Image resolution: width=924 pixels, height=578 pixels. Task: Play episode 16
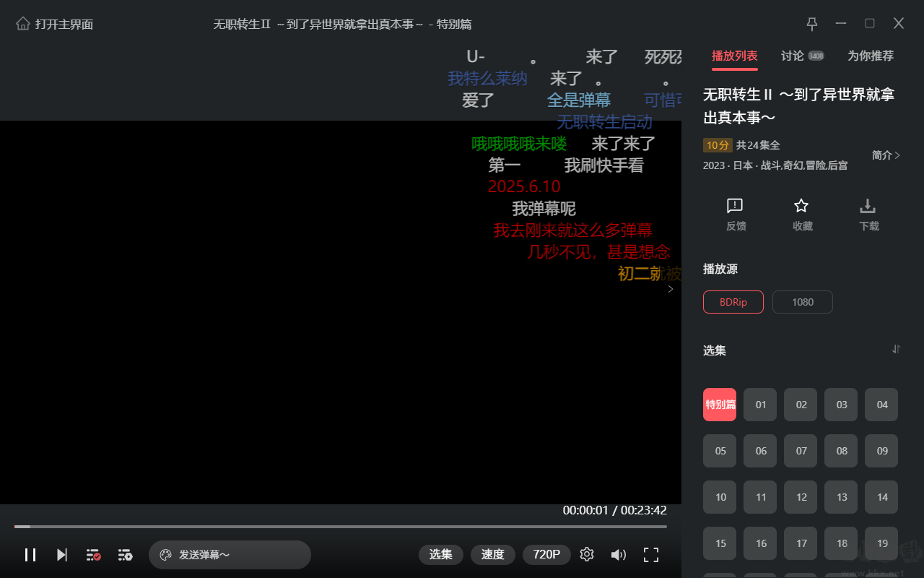click(760, 543)
